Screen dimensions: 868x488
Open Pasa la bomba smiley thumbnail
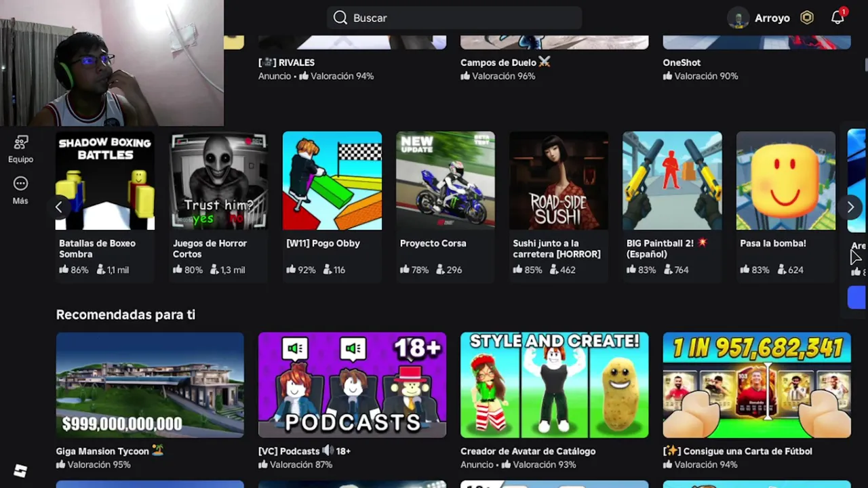(785, 181)
